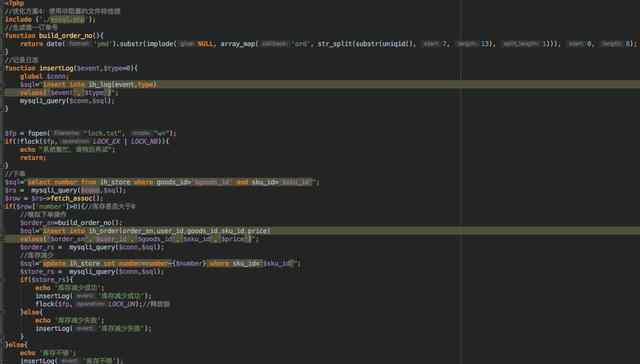Click the fopen call for lock.txt
This screenshot has width=640, height=364.
coord(90,133)
